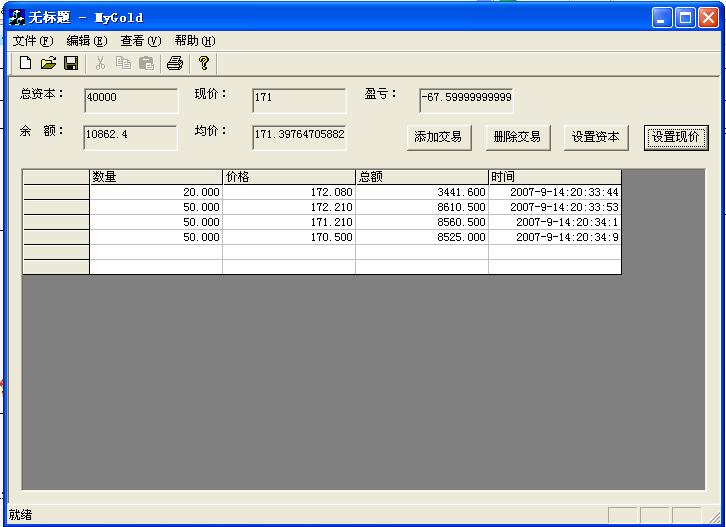Select the total cell 3441.600
This screenshot has height=527, width=726.
[x=422, y=192]
